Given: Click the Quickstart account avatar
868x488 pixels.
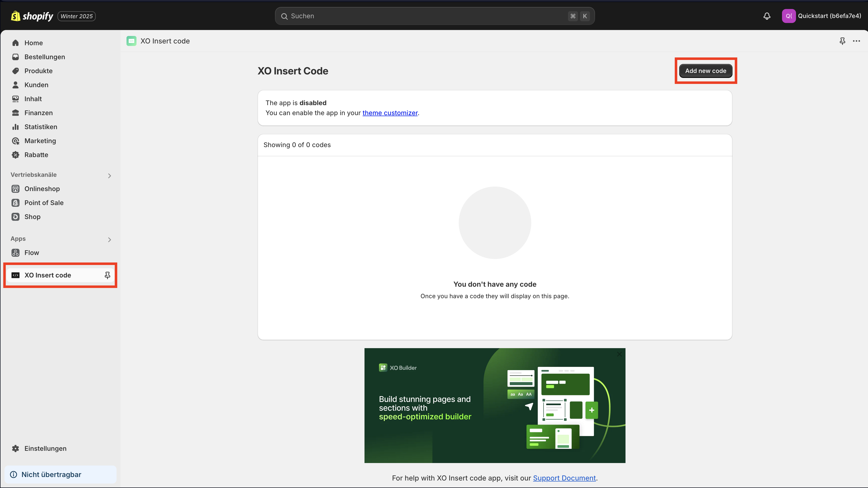Looking at the screenshot, I should point(788,16).
